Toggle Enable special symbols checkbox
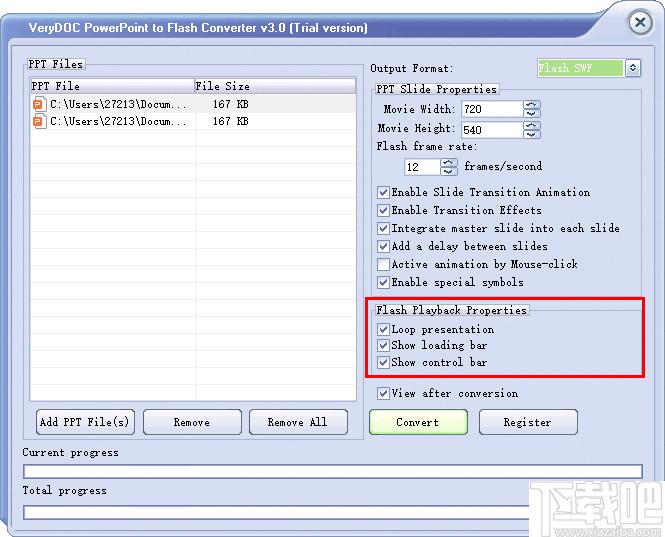665x537 pixels. coord(383,282)
